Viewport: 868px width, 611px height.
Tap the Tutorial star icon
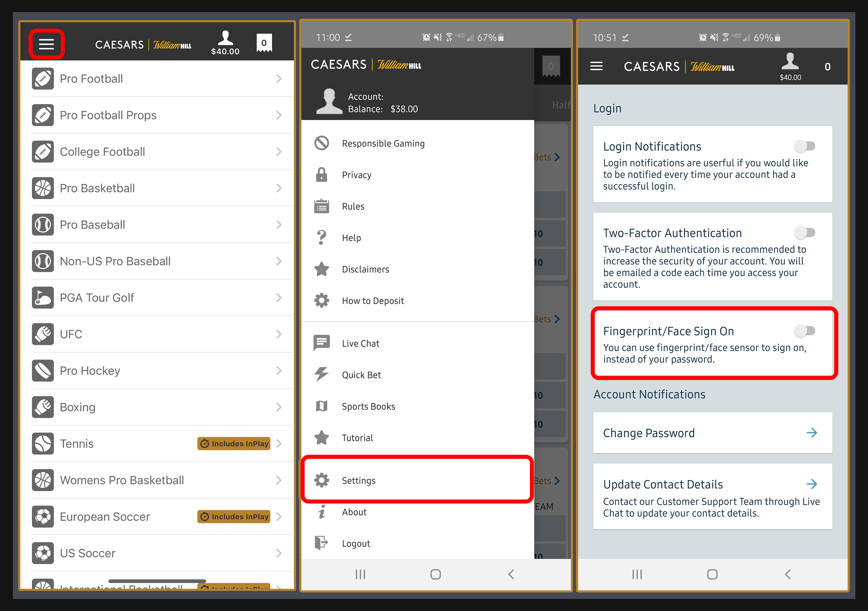pos(322,437)
